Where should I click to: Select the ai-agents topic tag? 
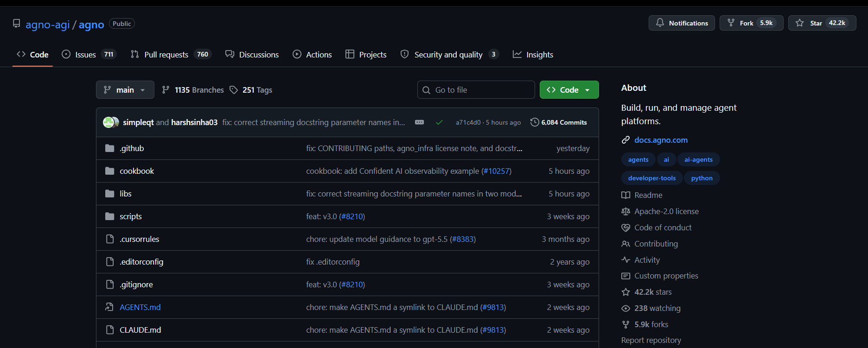click(x=698, y=159)
